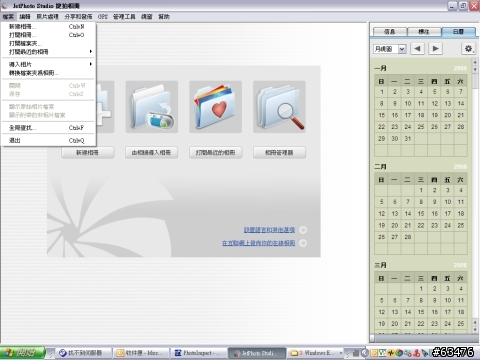Choose 退出 Ctrl+Q menu entry
This screenshot has width=480, height=360.
click(49, 140)
